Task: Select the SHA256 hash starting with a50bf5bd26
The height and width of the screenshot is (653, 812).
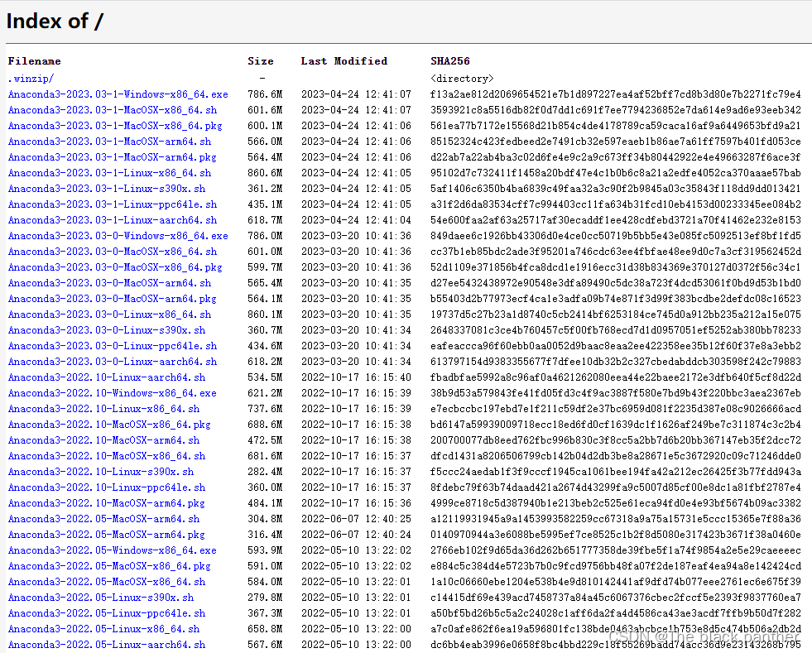Action: click(x=616, y=613)
